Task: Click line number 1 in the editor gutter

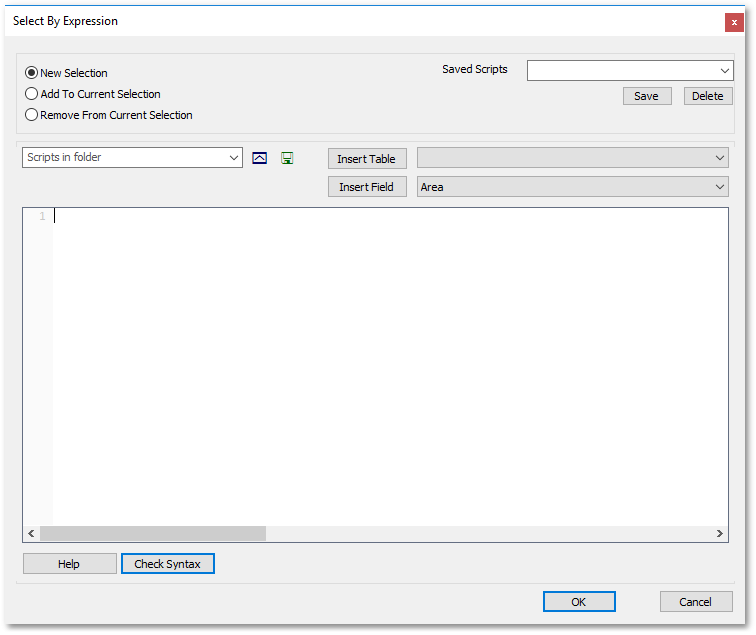Action: (42, 216)
